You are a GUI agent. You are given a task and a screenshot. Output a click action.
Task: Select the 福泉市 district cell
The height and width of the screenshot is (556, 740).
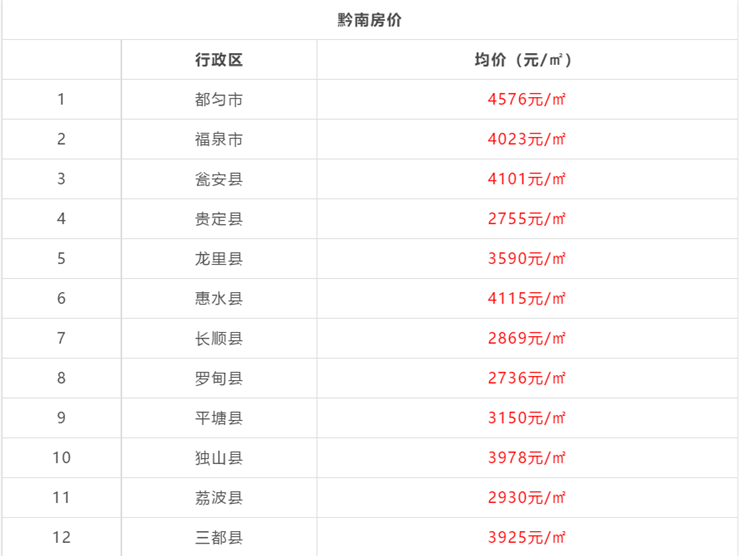point(219,139)
